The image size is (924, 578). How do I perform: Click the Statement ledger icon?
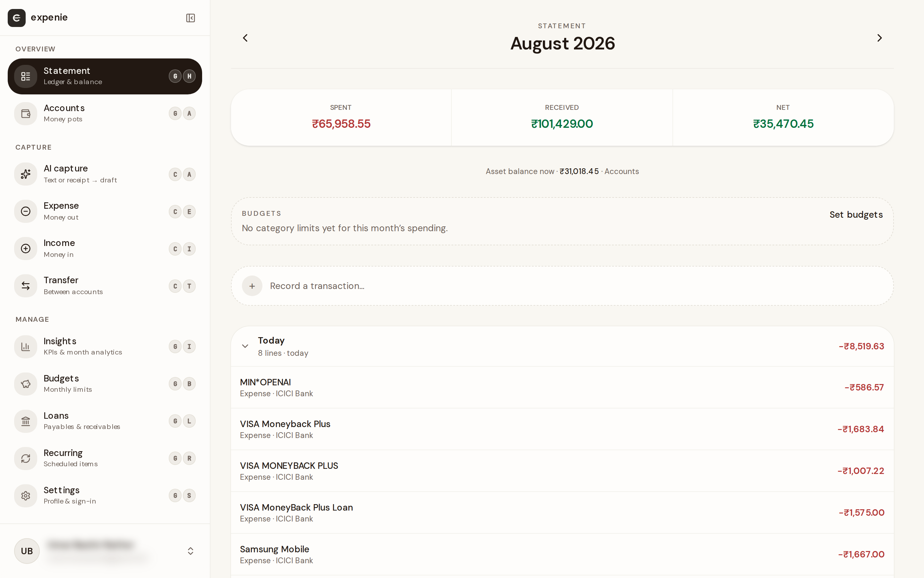click(26, 76)
